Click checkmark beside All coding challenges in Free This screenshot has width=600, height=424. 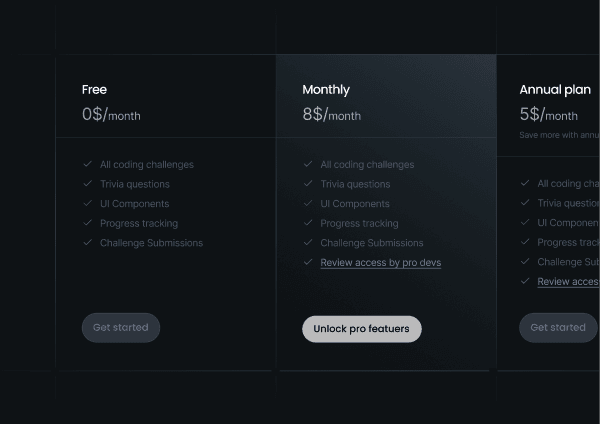[x=88, y=164]
